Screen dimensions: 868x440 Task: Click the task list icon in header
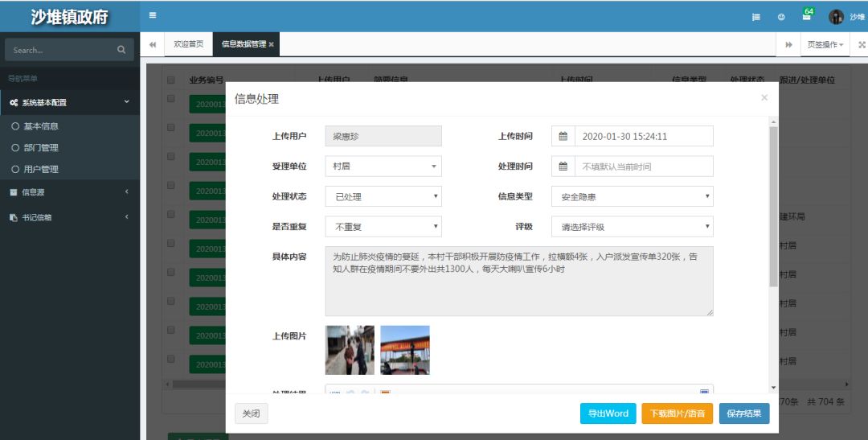[x=756, y=17]
